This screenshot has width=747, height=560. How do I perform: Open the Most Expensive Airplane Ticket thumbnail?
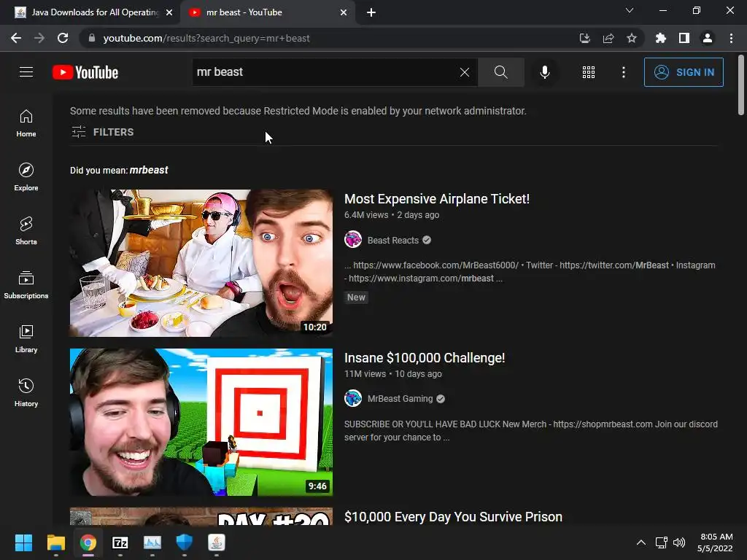201,262
